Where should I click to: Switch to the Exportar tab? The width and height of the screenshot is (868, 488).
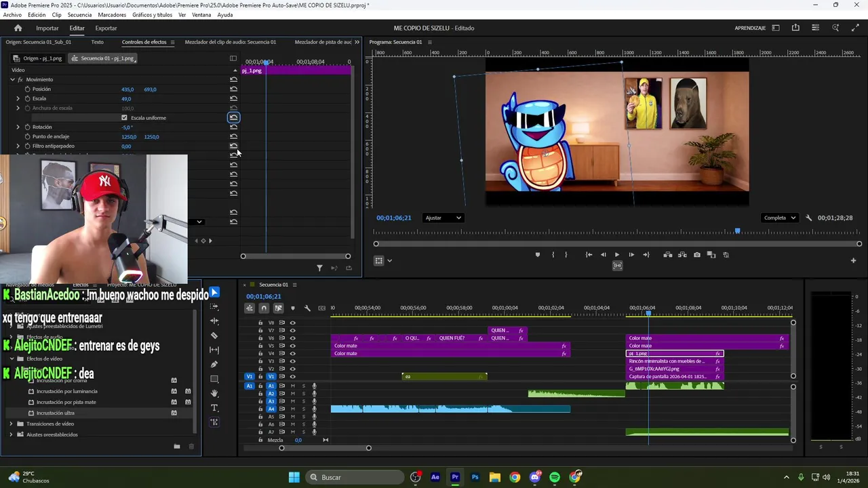106,28
